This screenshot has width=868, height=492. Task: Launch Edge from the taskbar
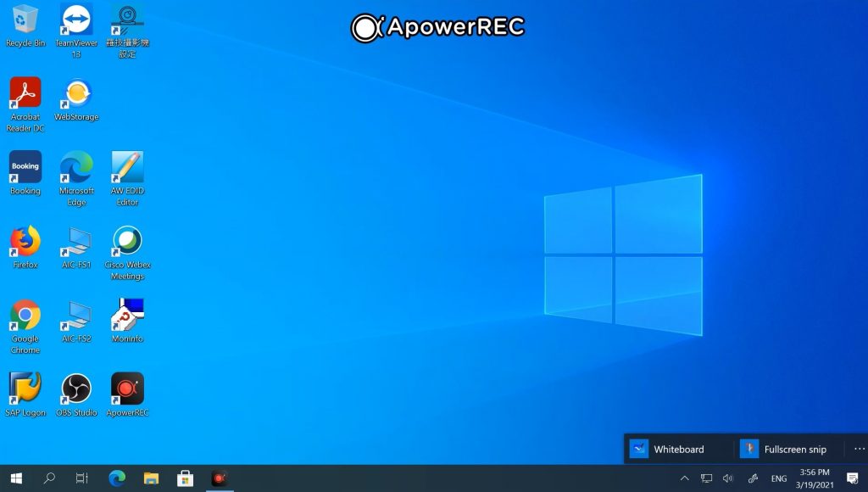click(x=117, y=478)
